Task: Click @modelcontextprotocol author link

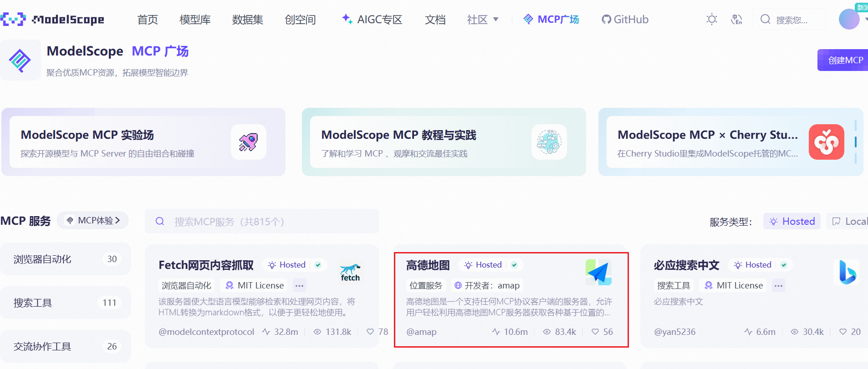Action: 206,332
